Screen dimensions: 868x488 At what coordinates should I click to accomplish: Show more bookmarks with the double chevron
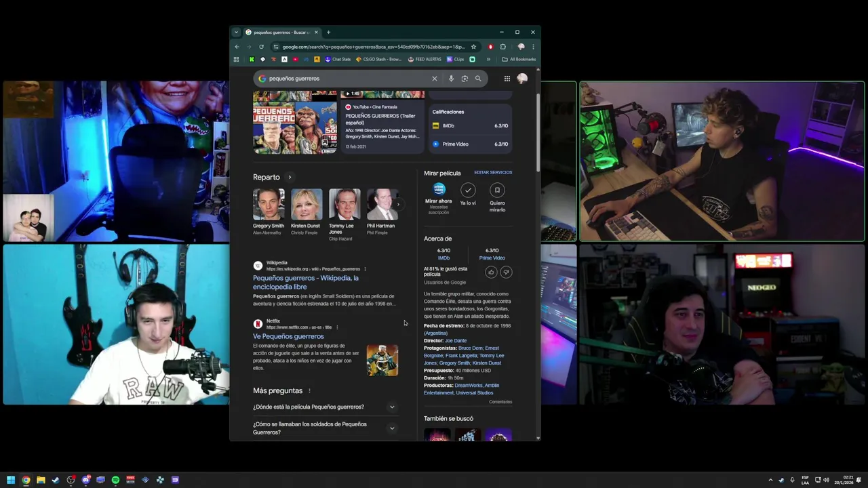[488, 59]
